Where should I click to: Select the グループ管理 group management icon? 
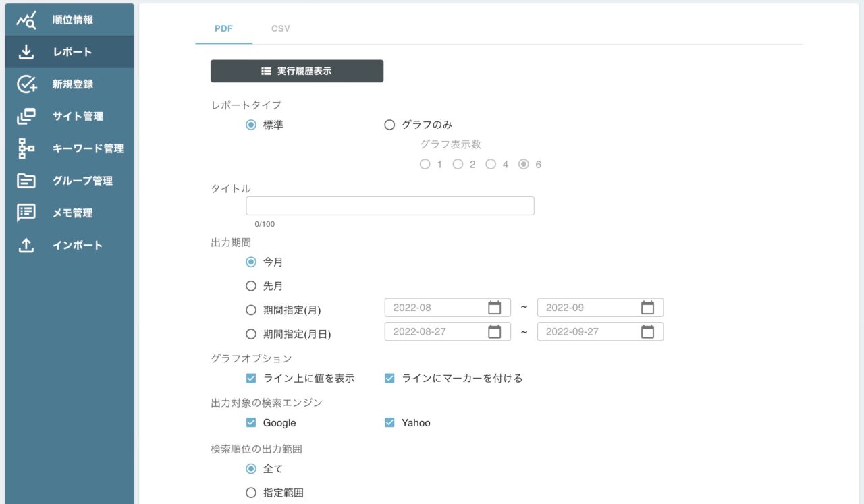[x=26, y=180]
